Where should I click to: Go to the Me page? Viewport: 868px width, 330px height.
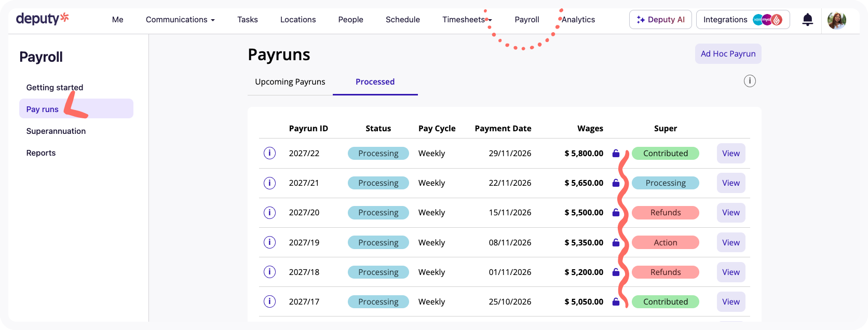(x=118, y=20)
